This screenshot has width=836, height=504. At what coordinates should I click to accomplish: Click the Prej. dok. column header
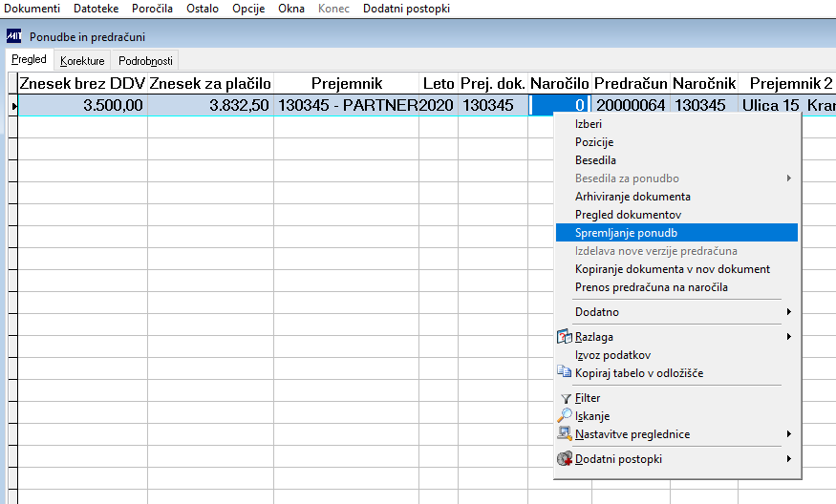tap(493, 83)
